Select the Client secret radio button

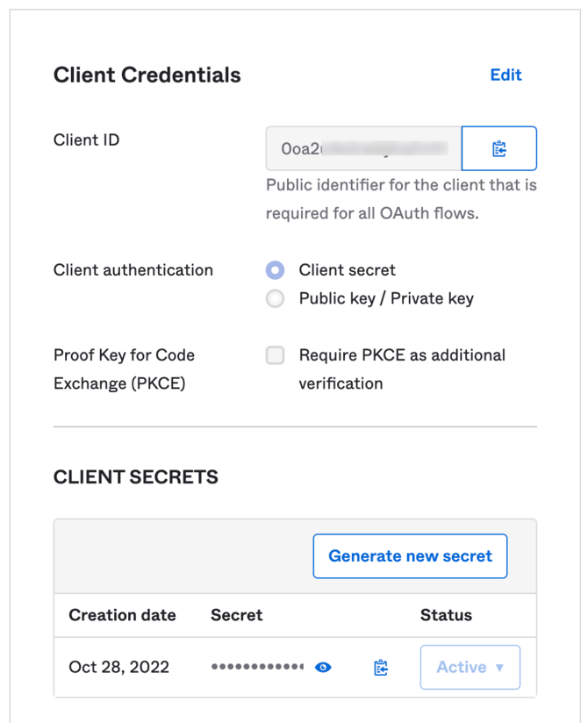pyautogui.click(x=276, y=270)
